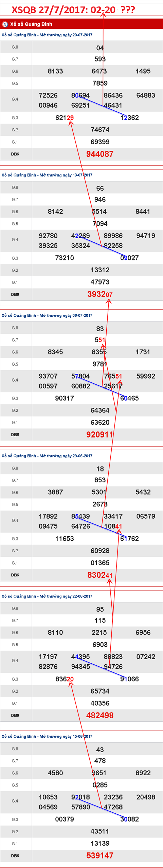Select fourth prize number 06579

(x=146, y=516)
